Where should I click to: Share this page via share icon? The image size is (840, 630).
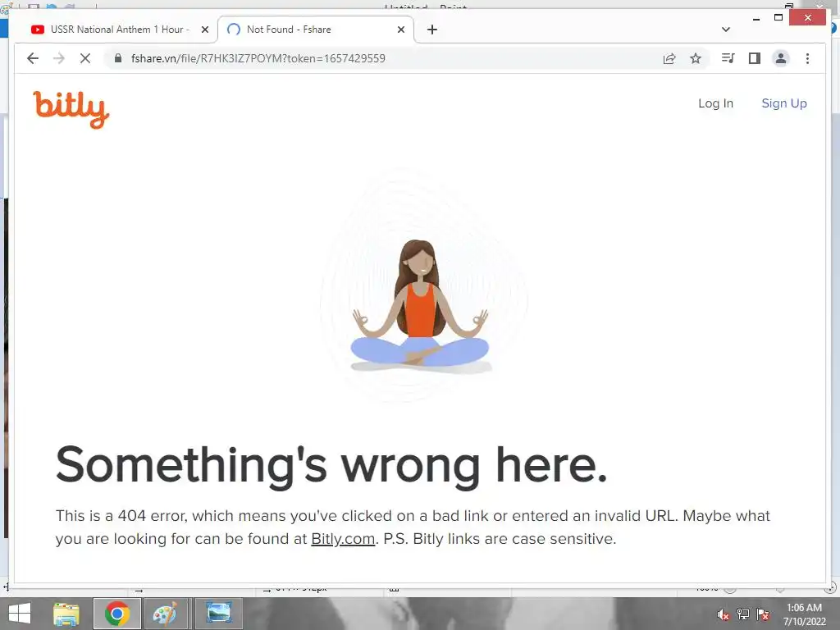(x=669, y=58)
